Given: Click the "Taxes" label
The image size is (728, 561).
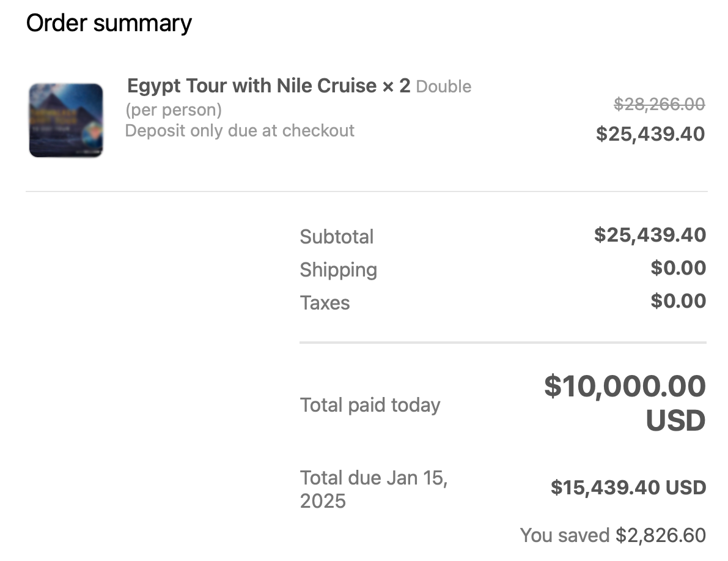Looking at the screenshot, I should tap(325, 303).
